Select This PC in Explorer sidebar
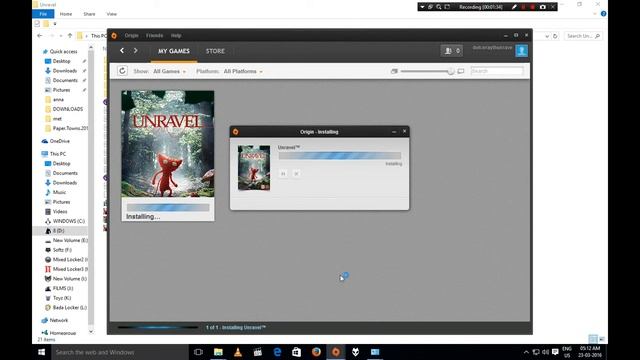Viewport: 640px width, 360px height. [58, 154]
